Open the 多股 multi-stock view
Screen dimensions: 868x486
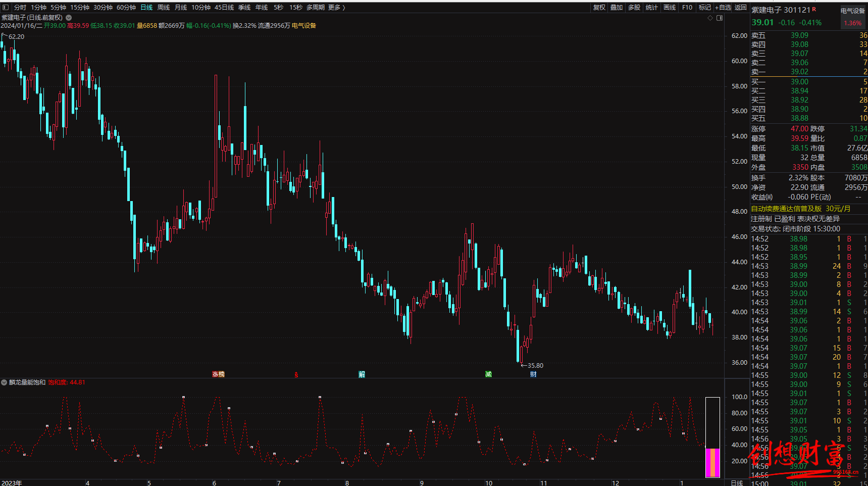(634, 8)
